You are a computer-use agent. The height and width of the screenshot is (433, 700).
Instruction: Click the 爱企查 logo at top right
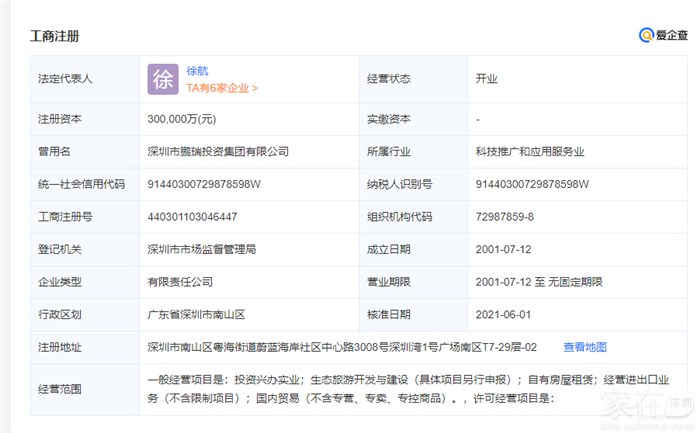(x=664, y=35)
